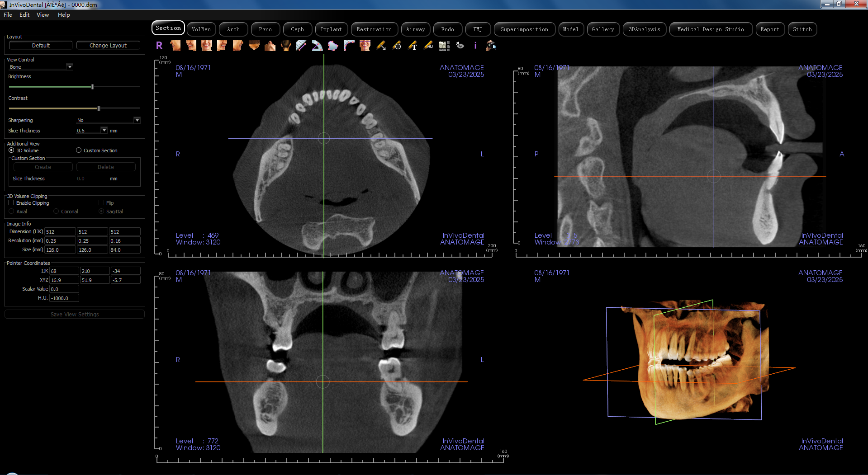Image resolution: width=868 pixels, height=475 pixels.
Task: Open the Sharpening dropdown
Action: [137, 120]
